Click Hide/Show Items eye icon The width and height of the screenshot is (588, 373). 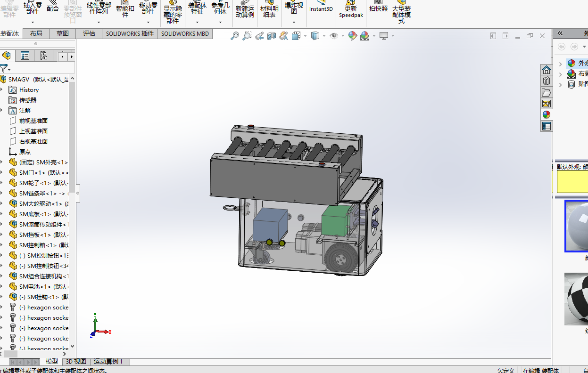(334, 36)
